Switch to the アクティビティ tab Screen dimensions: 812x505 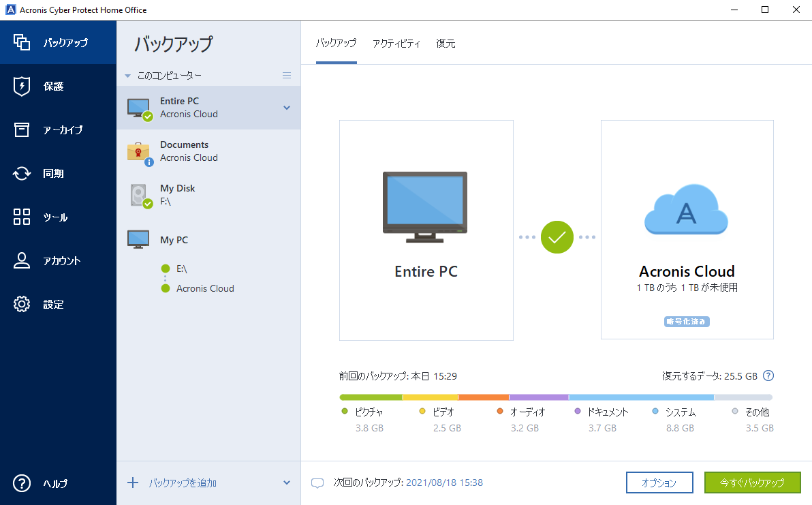396,43
